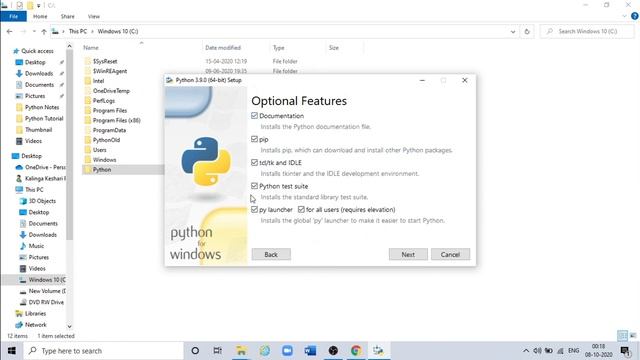Open Task View on taskbar
Screen dimensions: 640x360
tap(218, 351)
